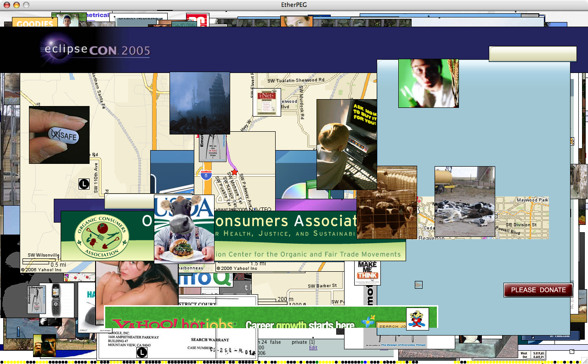Click the USDA cow with burger image
588x364 pixels.
pos(184,229)
